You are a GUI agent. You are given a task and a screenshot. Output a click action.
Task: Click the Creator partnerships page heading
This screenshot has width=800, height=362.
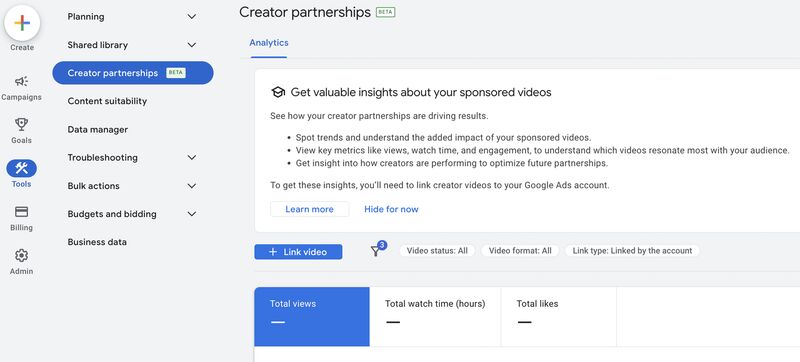point(305,12)
